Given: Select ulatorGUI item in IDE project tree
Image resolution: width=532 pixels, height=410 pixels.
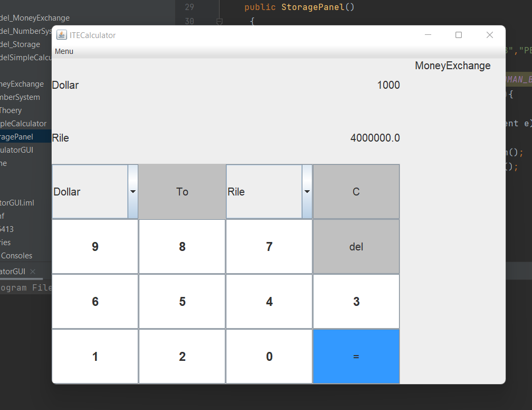Looking at the screenshot, I should 17,150.
